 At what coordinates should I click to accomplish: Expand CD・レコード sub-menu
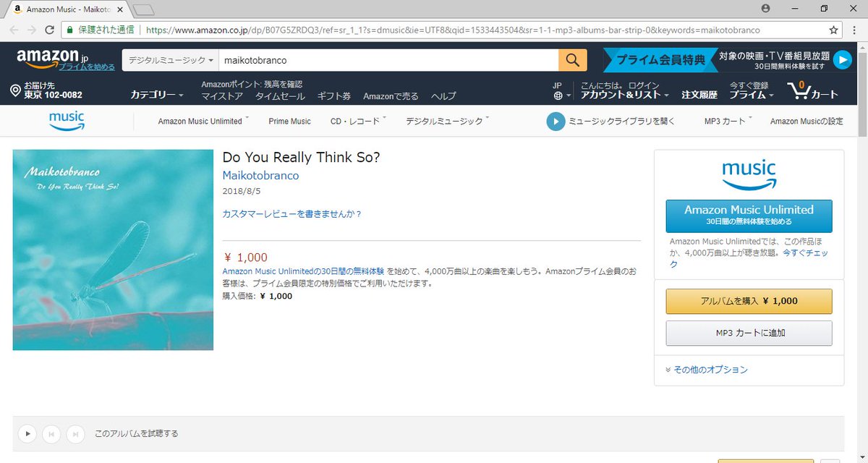point(358,122)
